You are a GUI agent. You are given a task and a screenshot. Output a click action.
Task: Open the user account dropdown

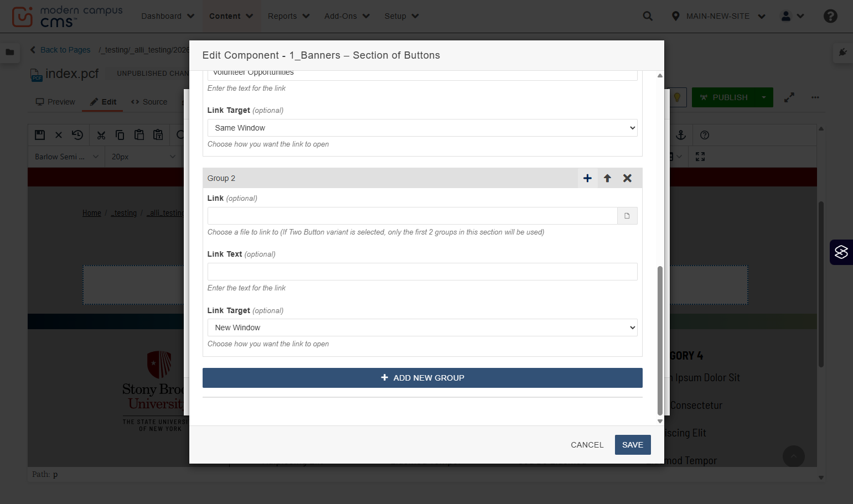pyautogui.click(x=792, y=16)
